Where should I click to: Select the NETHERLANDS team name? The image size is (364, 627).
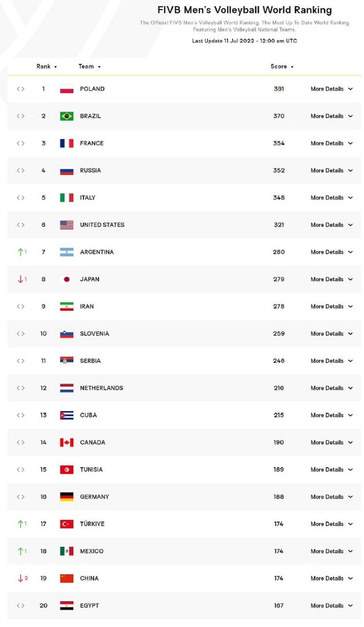101,388
